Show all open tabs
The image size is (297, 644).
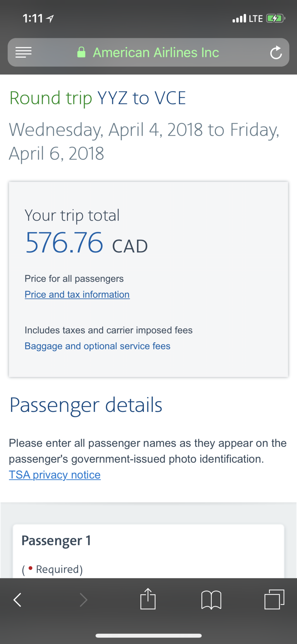pyautogui.click(x=274, y=599)
